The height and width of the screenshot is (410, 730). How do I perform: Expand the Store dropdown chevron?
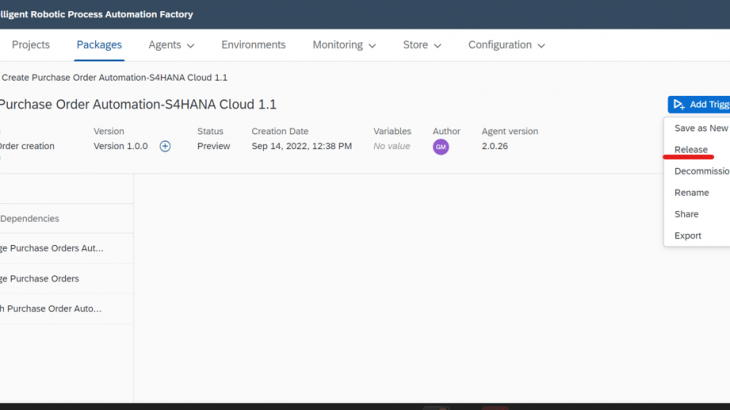tap(437, 46)
